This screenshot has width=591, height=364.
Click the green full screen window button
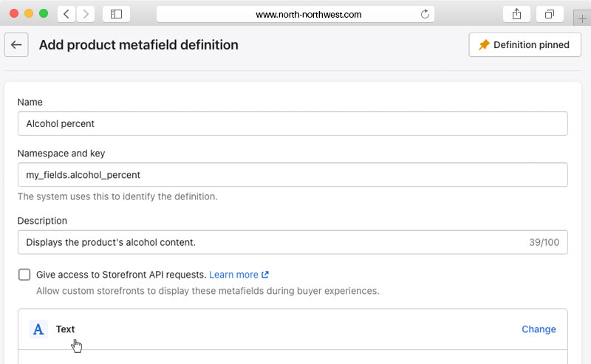pos(44,14)
